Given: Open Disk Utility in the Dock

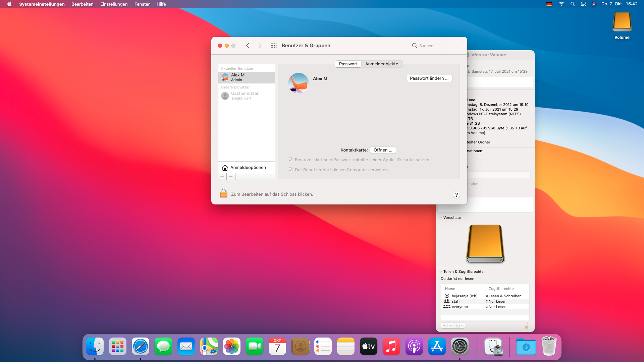Looking at the screenshot, I should pos(493,347).
